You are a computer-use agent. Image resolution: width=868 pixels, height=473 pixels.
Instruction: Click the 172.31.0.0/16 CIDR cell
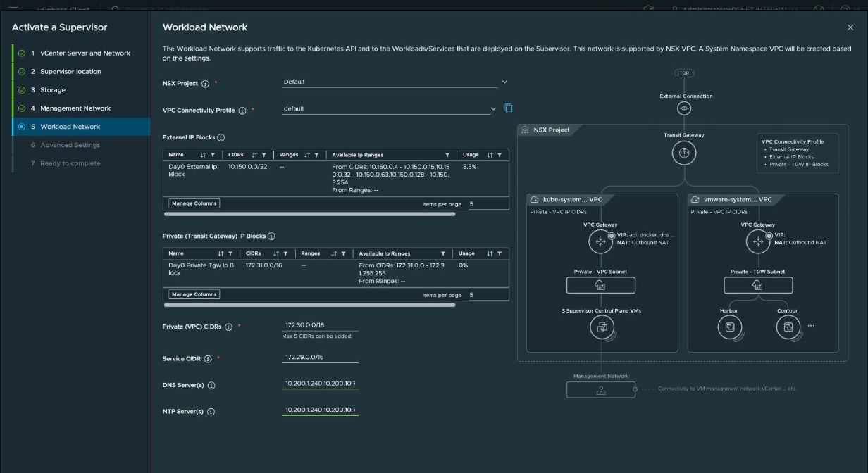tap(262, 265)
